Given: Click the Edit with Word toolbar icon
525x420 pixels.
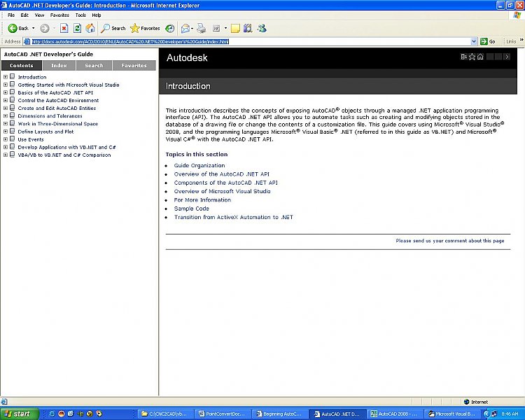Looking at the screenshot, I should [x=216, y=29].
